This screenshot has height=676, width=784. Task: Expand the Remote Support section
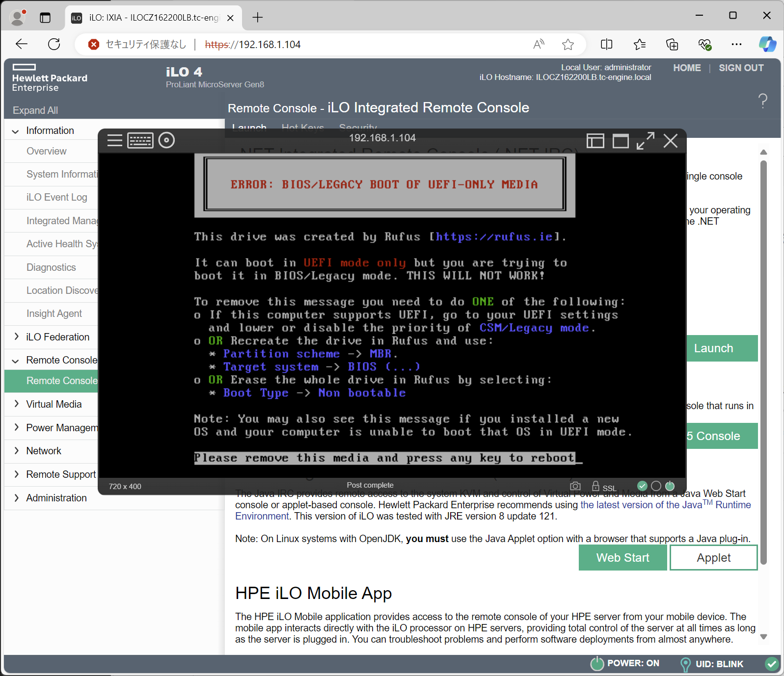pyautogui.click(x=16, y=474)
